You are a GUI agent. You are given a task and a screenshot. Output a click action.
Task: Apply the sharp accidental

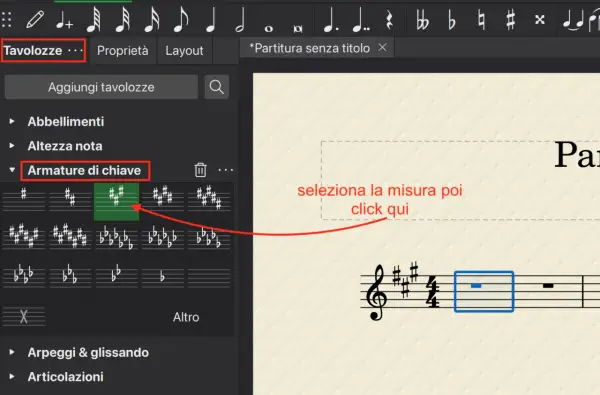coord(510,20)
